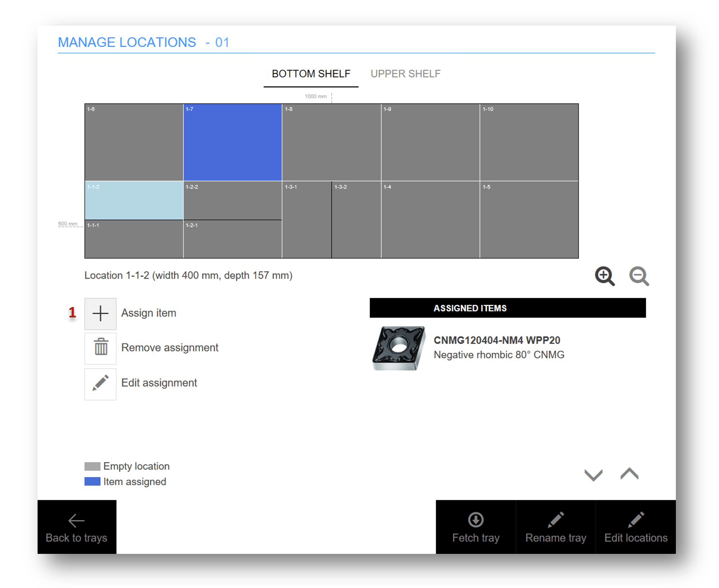
Task: Select the Bottom Shelf tab
Action: pyautogui.click(x=311, y=74)
